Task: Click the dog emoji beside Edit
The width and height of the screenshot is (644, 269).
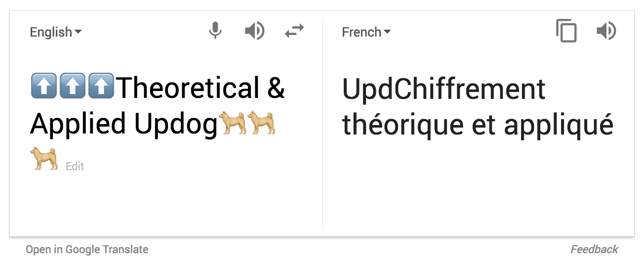Action: [x=44, y=159]
